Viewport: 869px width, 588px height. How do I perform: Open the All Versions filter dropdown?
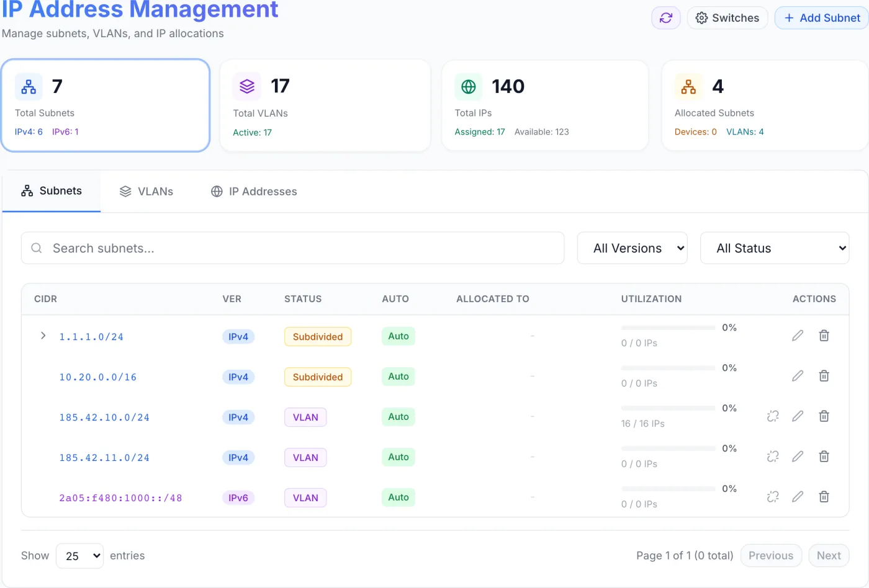coord(632,248)
